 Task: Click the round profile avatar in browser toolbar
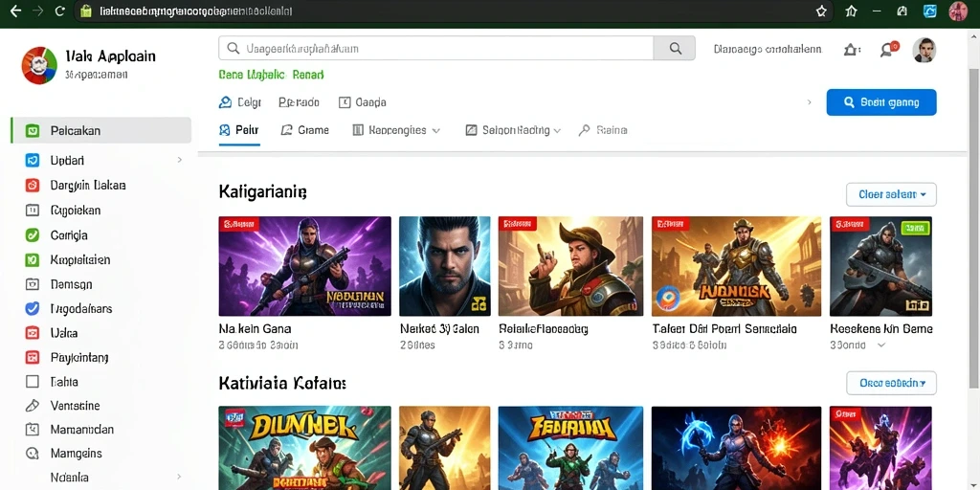point(958,11)
